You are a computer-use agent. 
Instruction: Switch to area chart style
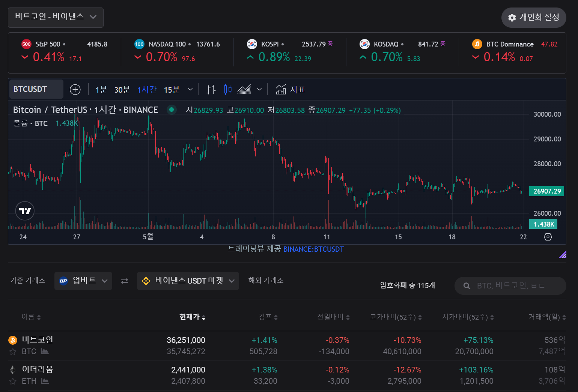click(x=244, y=90)
